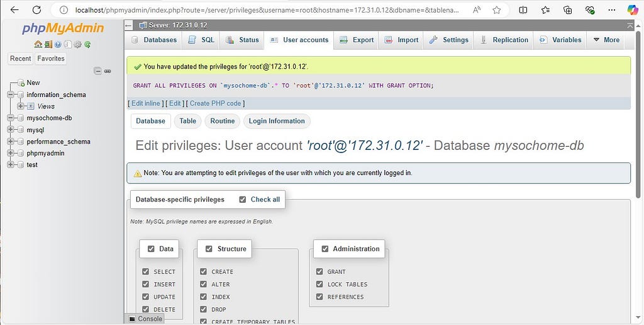Toggle the Data group checkbox
The height and width of the screenshot is (325, 644).
coord(151,249)
